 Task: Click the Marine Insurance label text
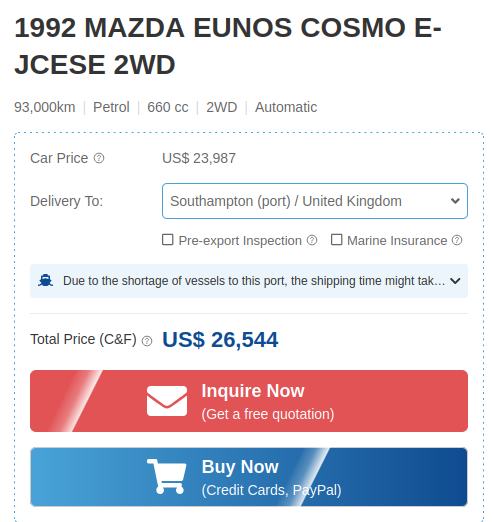397,241
